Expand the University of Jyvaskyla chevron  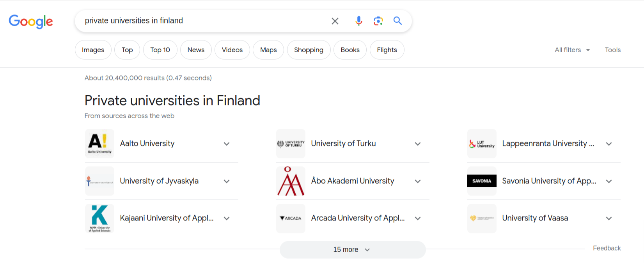pos(227,181)
